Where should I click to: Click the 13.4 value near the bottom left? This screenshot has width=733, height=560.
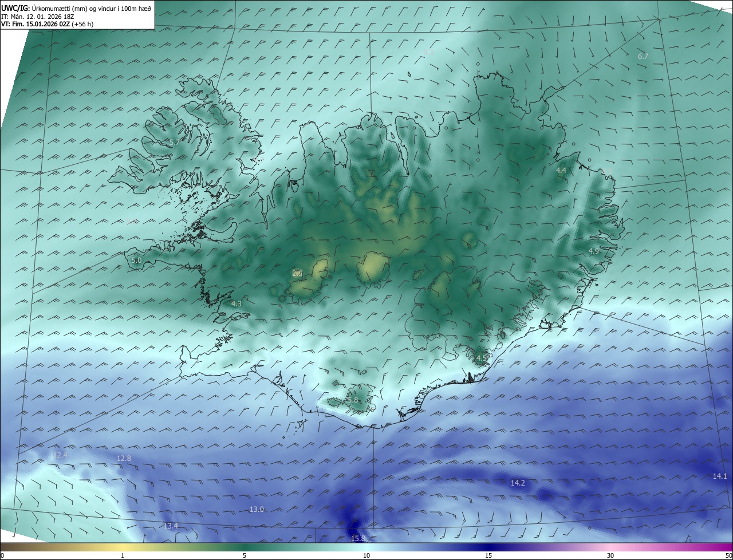171,526
